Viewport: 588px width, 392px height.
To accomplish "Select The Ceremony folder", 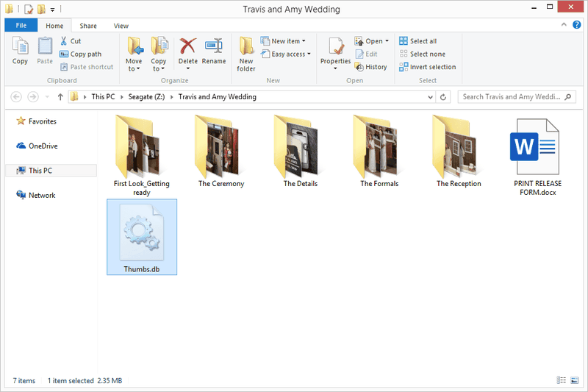I will coord(221,151).
